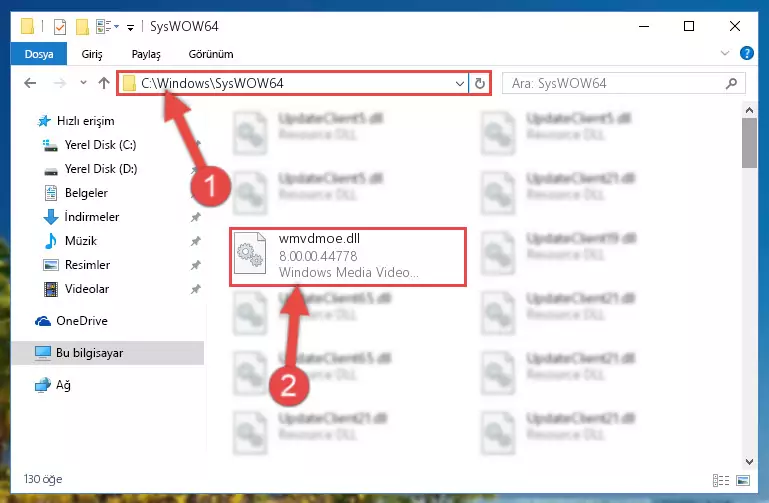Click the New folder quick access icon
Image resolution: width=769 pixels, height=503 pixels.
click(82, 26)
